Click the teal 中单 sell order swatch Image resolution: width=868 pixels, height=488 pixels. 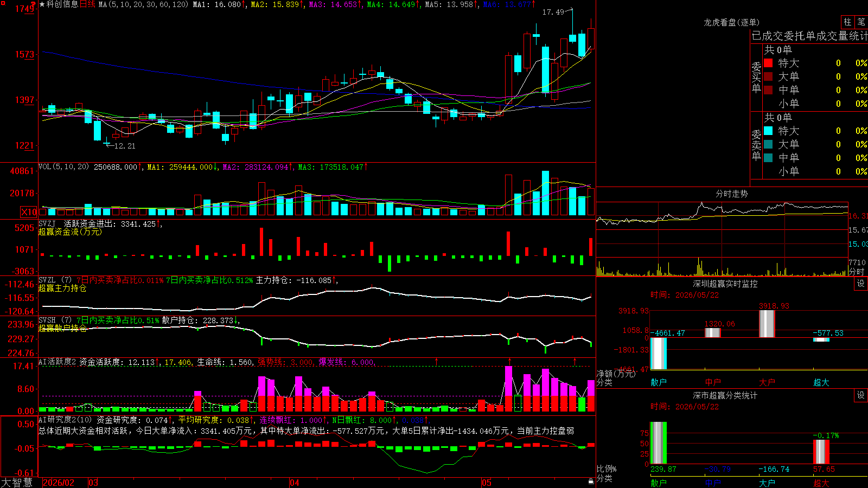(768, 158)
